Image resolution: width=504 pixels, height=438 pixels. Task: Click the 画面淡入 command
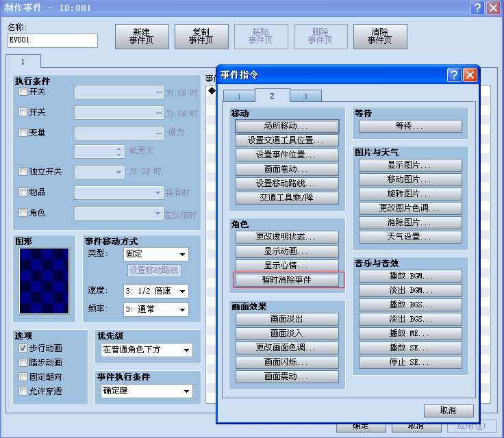pyautogui.click(x=287, y=333)
